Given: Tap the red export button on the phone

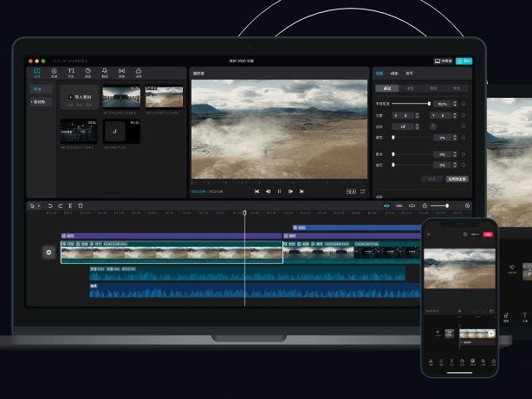Looking at the screenshot, I should tap(488, 235).
